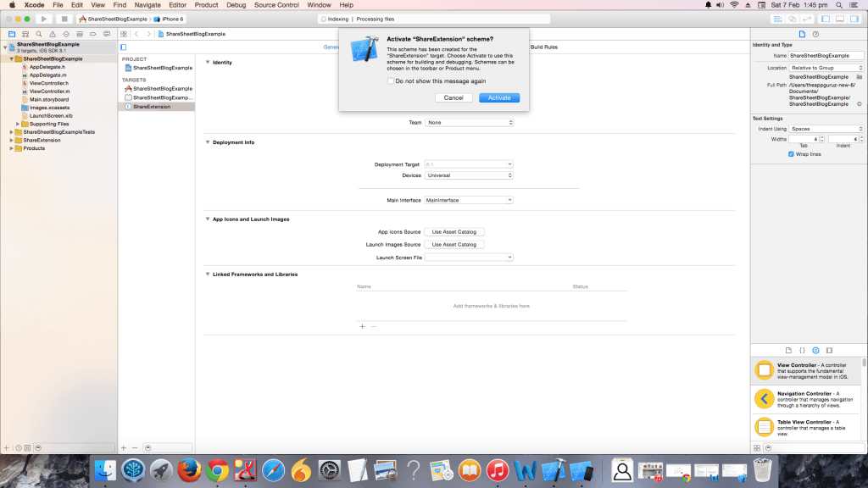Show the File inspector
The width and height of the screenshot is (868, 488).
click(802, 34)
